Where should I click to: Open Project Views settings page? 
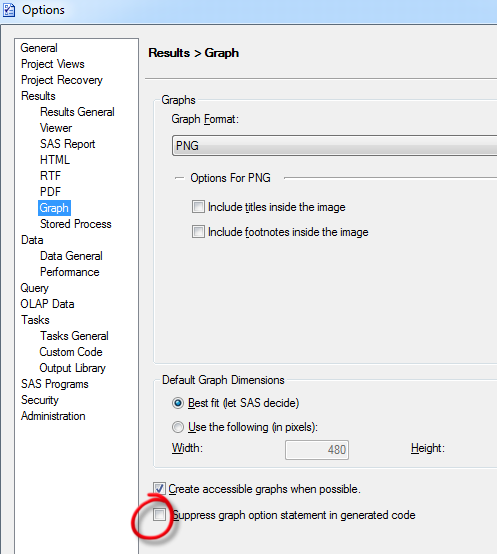[x=53, y=64]
